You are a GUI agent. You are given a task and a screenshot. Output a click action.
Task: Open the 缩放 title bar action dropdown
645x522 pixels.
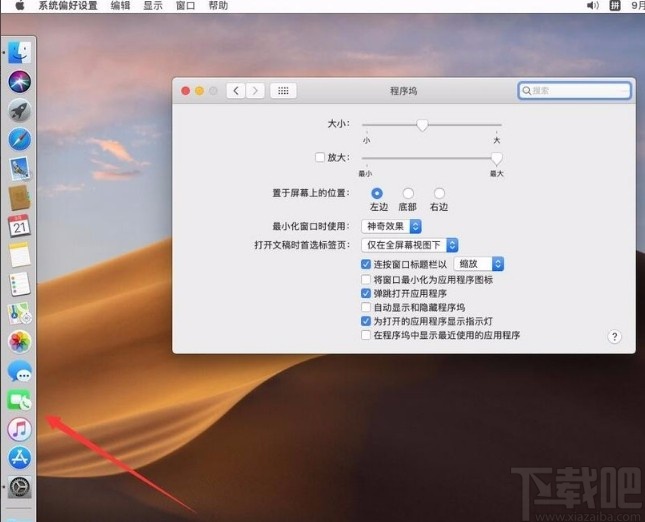point(479,264)
